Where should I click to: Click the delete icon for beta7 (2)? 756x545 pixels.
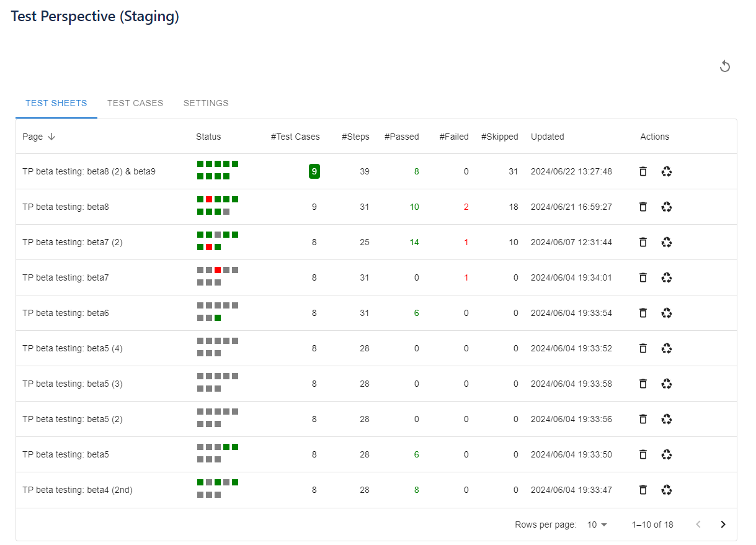click(643, 242)
